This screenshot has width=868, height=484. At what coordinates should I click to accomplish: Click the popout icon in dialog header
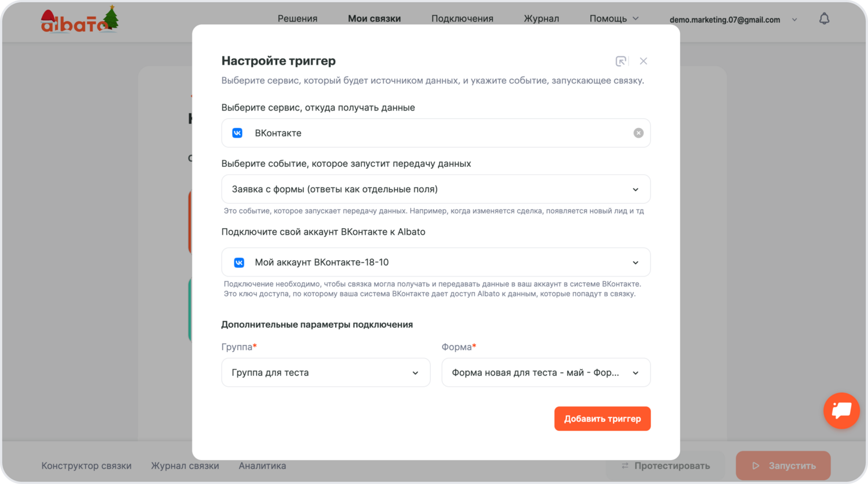point(621,61)
